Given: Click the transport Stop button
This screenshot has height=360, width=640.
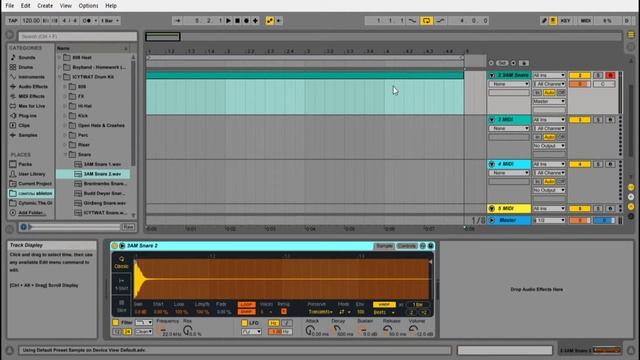Looking at the screenshot, I should click(x=237, y=20).
